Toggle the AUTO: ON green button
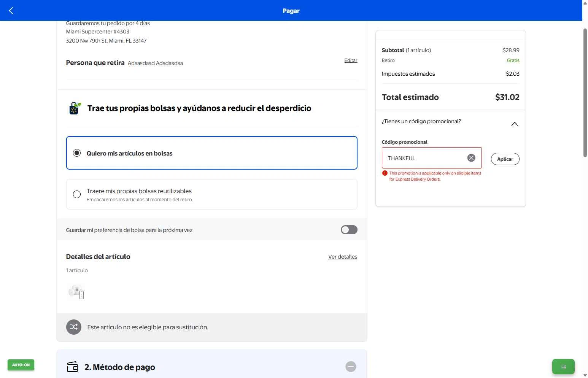 click(21, 365)
